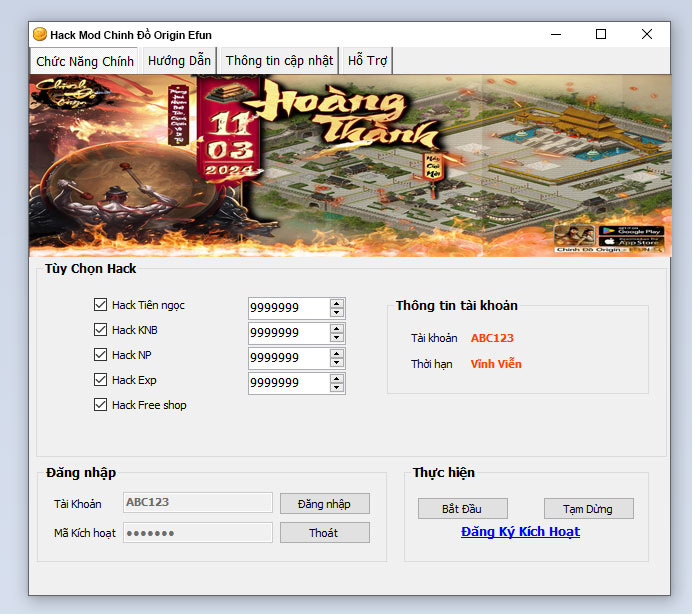Click the Tài khoản label in account info

tap(434, 338)
